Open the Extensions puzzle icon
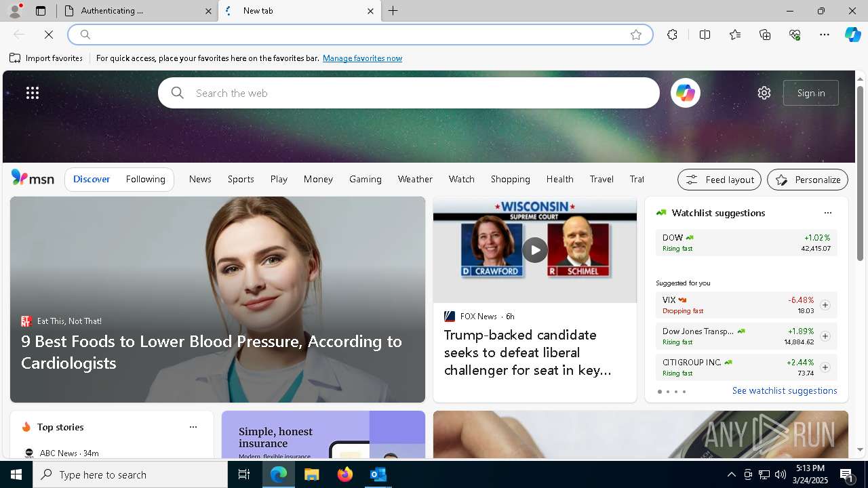This screenshot has height=488, width=868. pyautogui.click(x=672, y=35)
